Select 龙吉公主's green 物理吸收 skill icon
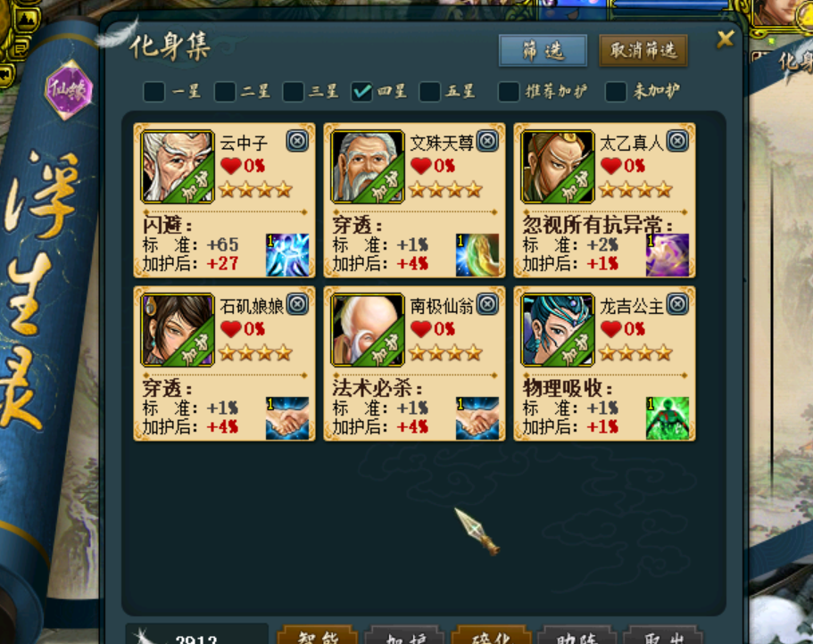This screenshot has width=813, height=644. (668, 418)
